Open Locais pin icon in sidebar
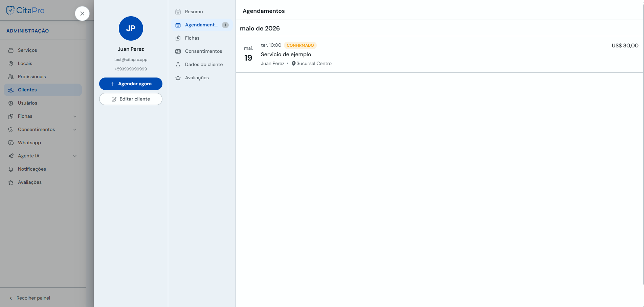 tap(11, 63)
